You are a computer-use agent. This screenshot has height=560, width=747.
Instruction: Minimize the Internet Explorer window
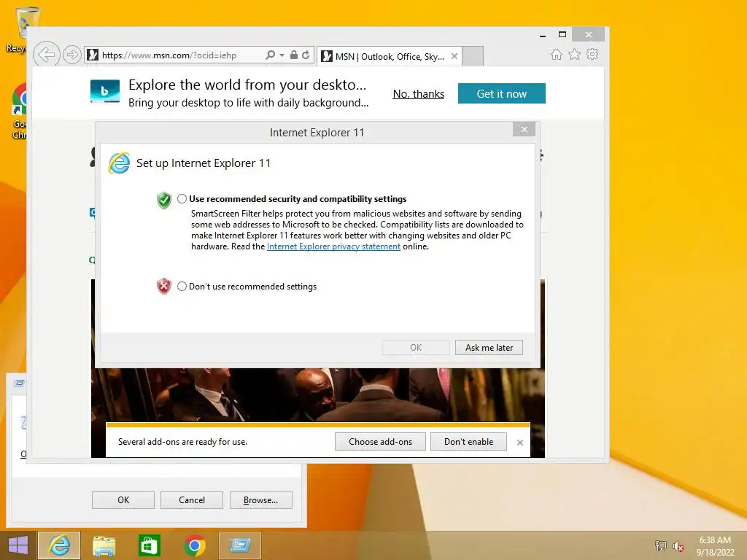coord(543,35)
